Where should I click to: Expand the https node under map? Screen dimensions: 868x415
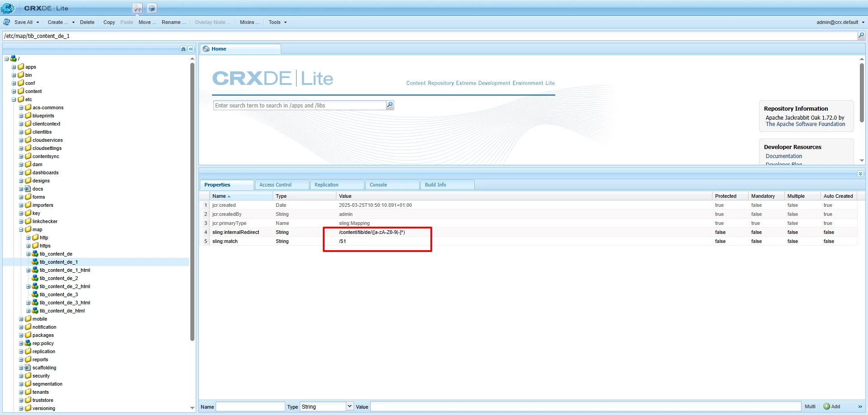pos(28,246)
